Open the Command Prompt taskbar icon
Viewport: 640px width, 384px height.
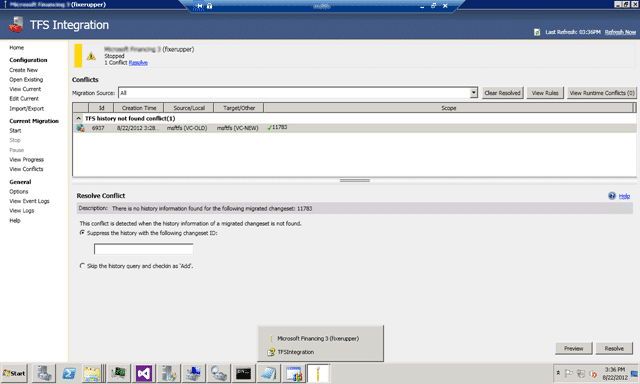point(243,373)
